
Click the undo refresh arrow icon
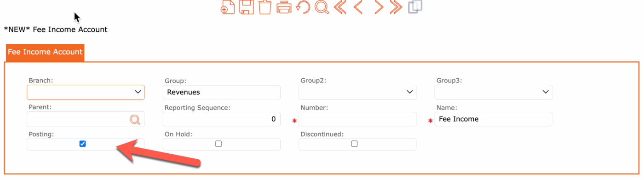click(303, 7)
